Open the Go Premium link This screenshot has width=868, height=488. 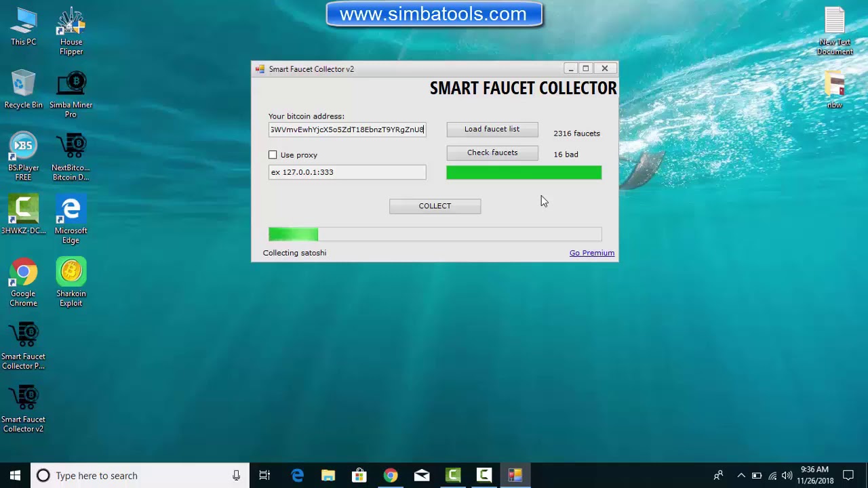[592, 253]
